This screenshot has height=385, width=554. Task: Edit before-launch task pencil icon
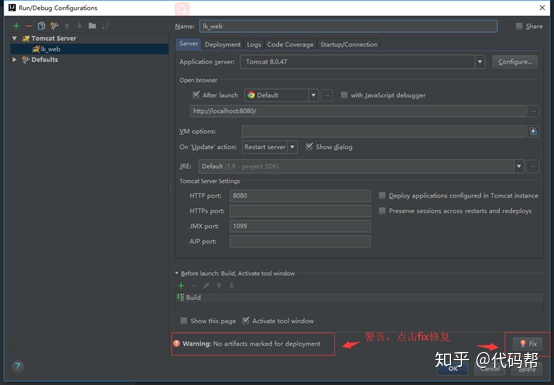206,286
